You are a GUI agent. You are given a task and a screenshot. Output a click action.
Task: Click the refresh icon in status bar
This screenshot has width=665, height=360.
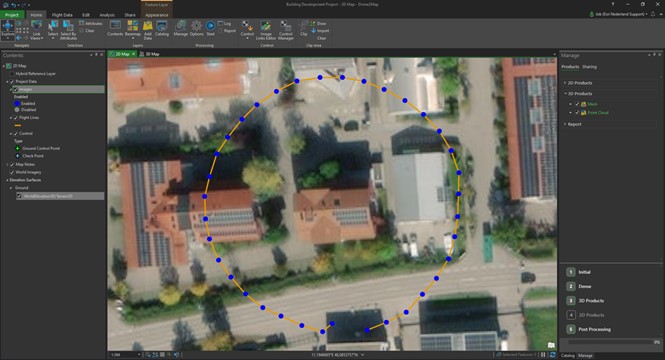click(x=552, y=354)
